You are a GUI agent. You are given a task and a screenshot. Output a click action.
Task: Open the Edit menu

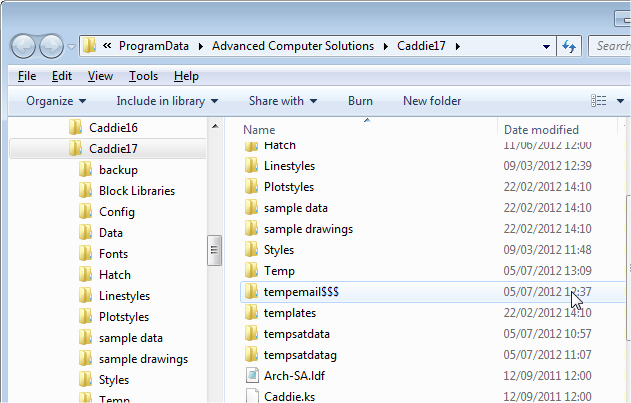pos(62,76)
